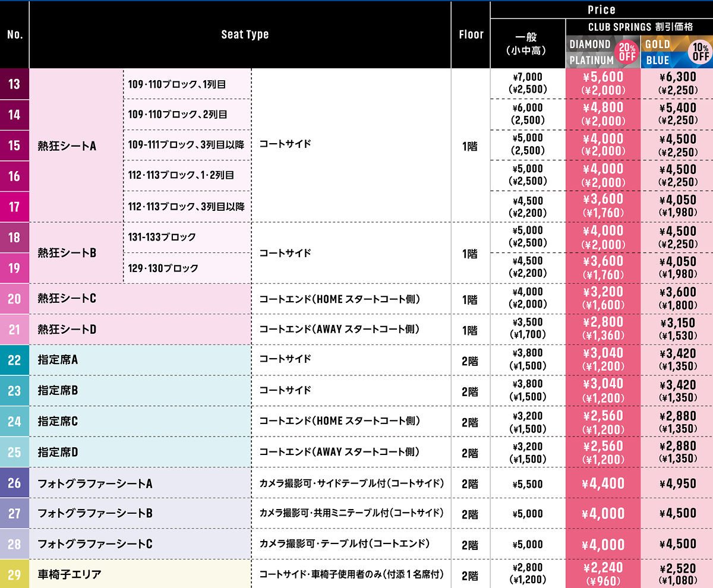Click the ¥6,300 Gold price

tap(678, 77)
